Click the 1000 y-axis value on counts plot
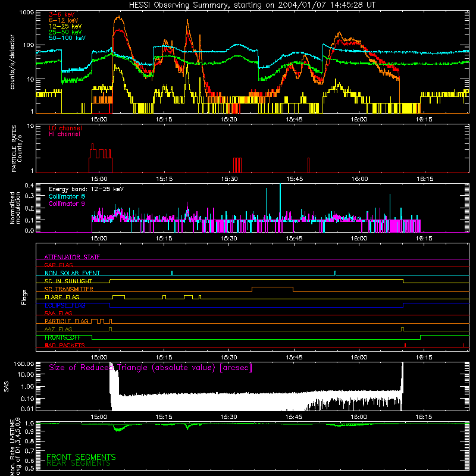Viewport: 476px width, 476px height. coord(27,12)
